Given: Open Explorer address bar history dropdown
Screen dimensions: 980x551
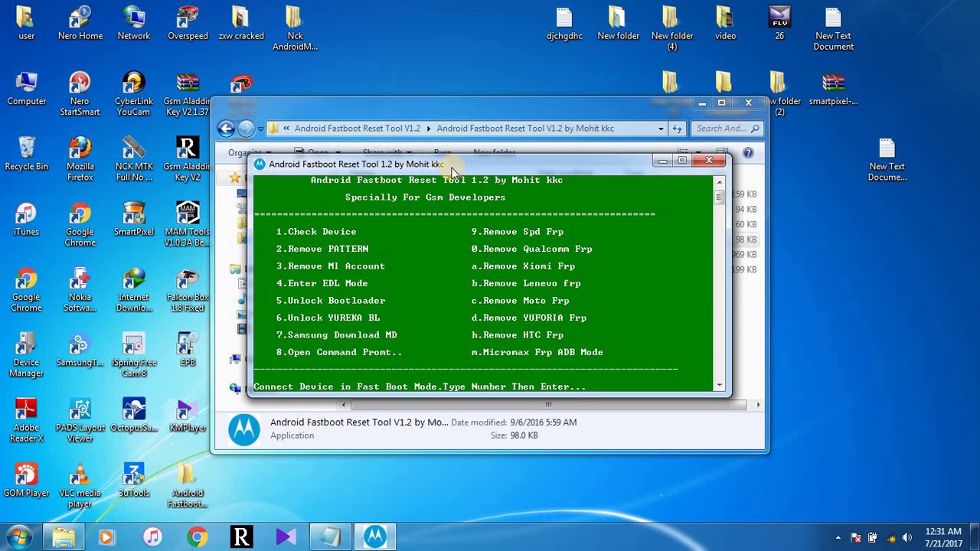Looking at the screenshot, I should click(661, 129).
